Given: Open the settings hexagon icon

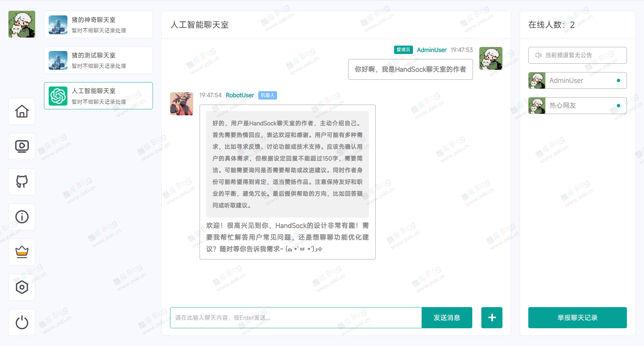Looking at the screenshot, I should click(21, 287).
